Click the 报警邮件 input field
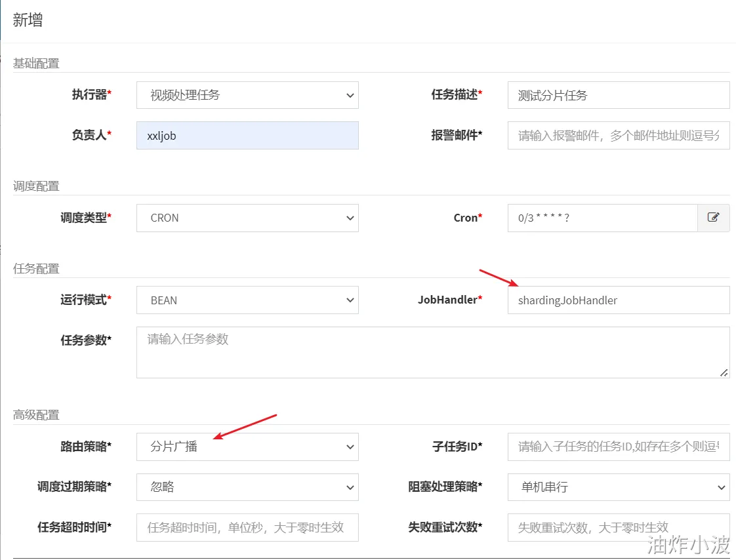This screenshot has width=736, height=560. tap(619, 136)
